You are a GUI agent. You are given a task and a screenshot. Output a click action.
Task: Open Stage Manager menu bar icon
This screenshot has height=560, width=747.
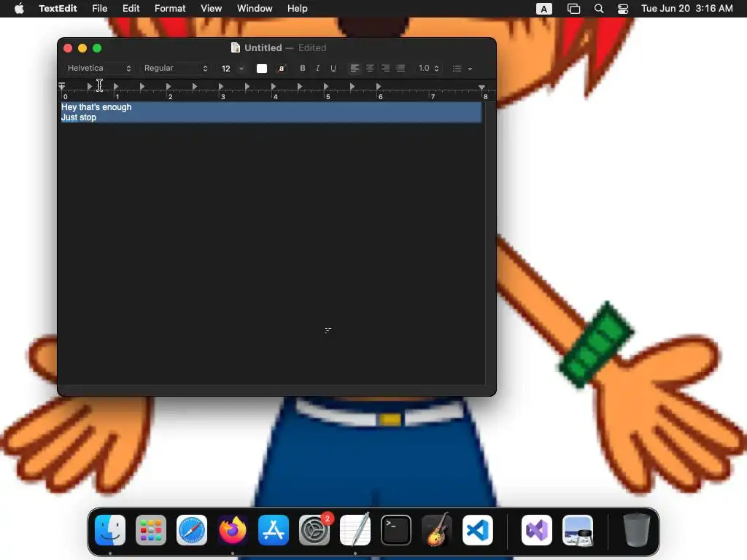point(573,9)
